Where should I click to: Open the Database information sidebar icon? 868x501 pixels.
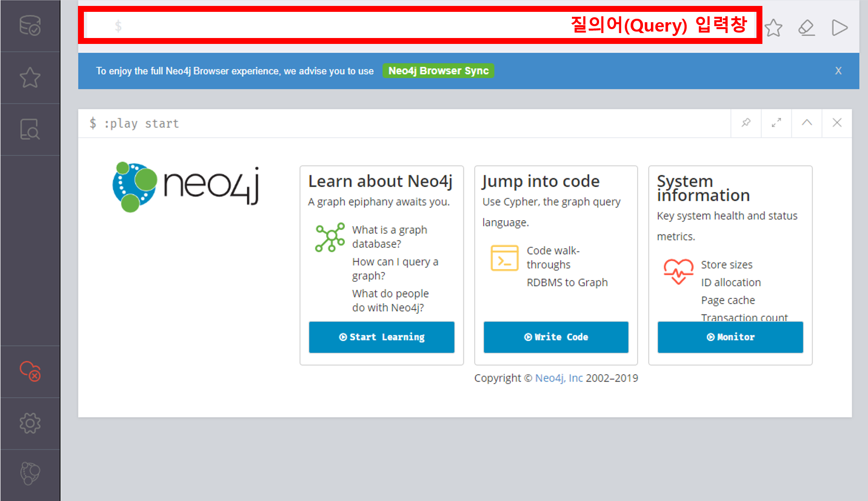[30, 26]
